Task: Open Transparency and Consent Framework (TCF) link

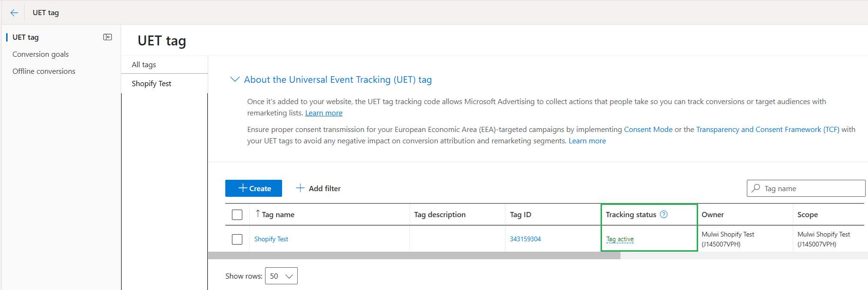Action: tap(768, 129)
